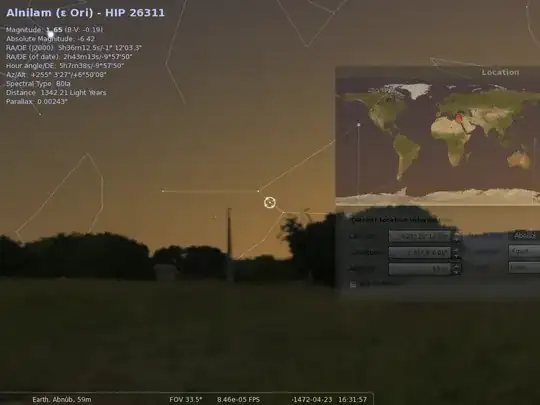Click South America on the world map
Screen dimensions: 540x405
406,154
